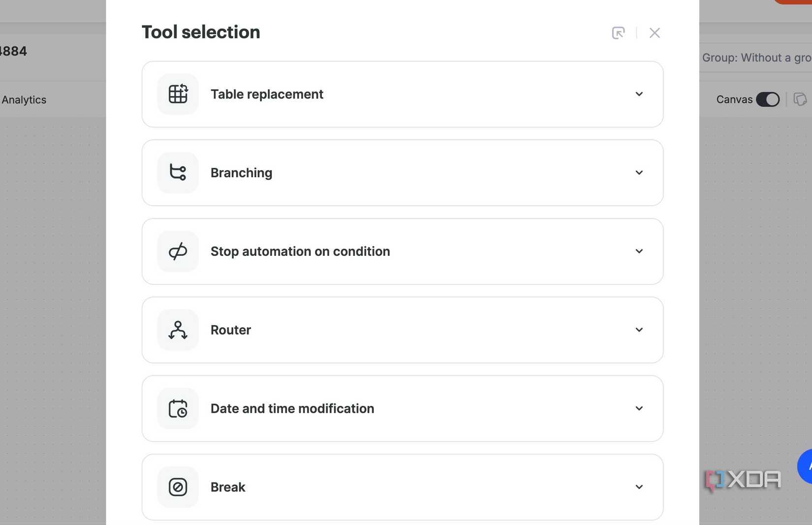Toggle the Canvas switch off
812x525 pixels.
point(768,99)
